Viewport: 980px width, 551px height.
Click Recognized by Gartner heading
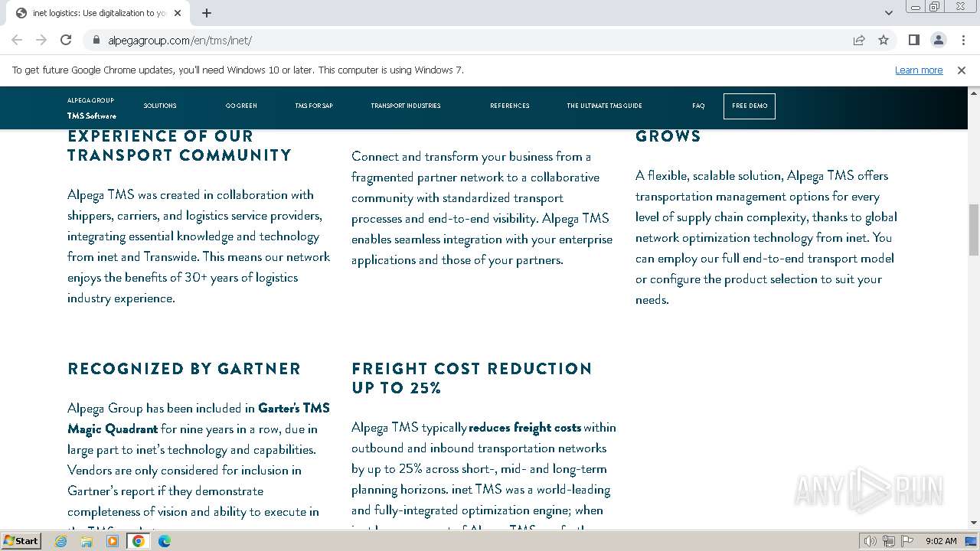(184, 369)
